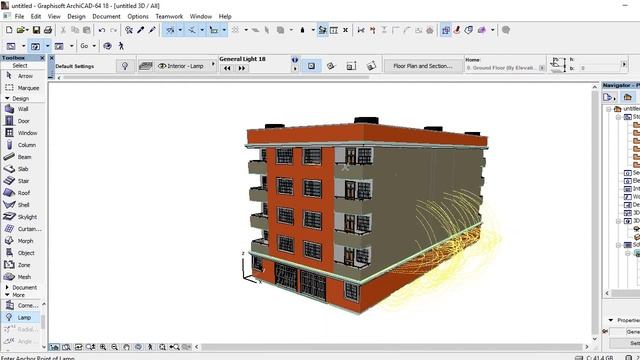Toggle the suspend groups button
Image resolution: width=640 pixels, height=360 pixels.
323,30
